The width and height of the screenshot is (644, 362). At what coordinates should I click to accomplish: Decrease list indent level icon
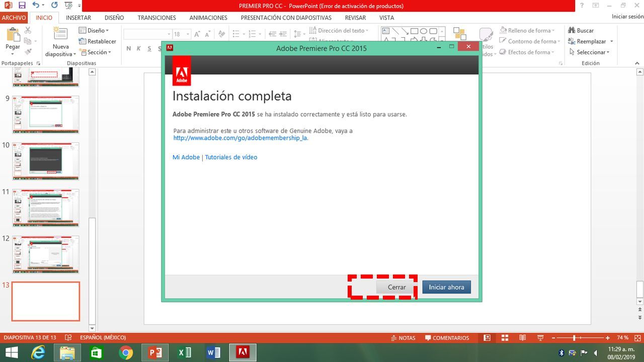pos(272,34)
